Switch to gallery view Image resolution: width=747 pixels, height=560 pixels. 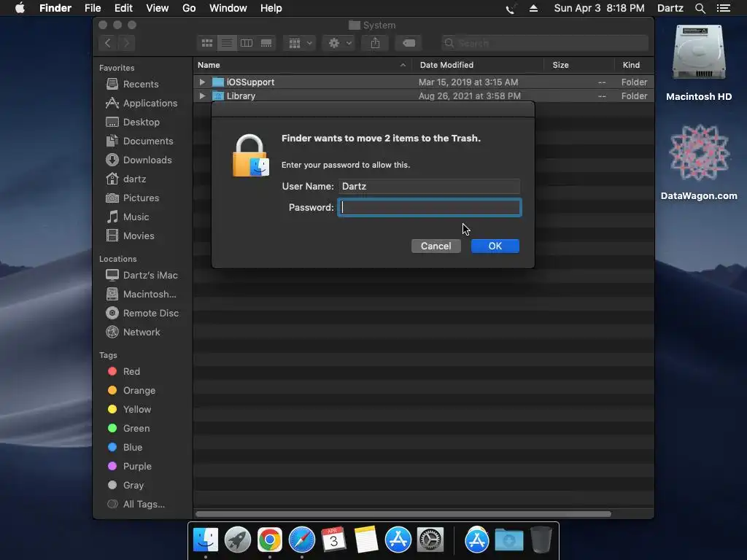click(x=266, y=43)
